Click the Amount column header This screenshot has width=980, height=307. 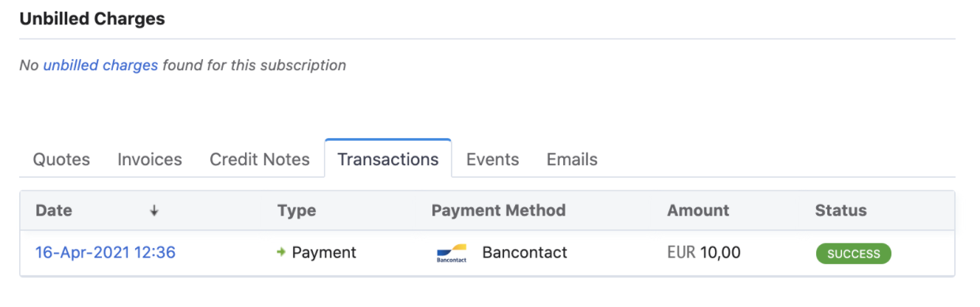698,210
